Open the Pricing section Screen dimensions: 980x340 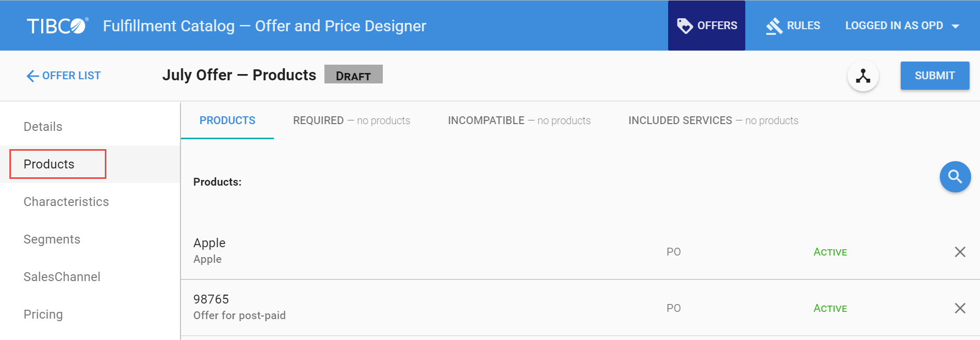43,314
